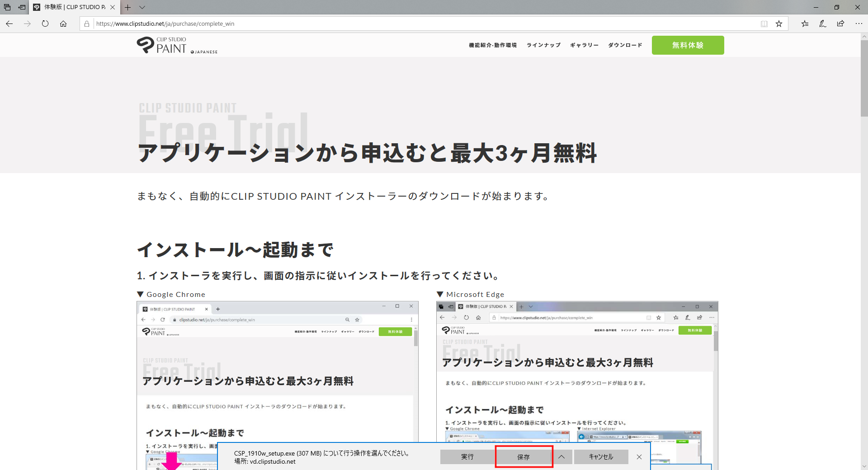Click 実行 to run the installer

click(467, 457)
